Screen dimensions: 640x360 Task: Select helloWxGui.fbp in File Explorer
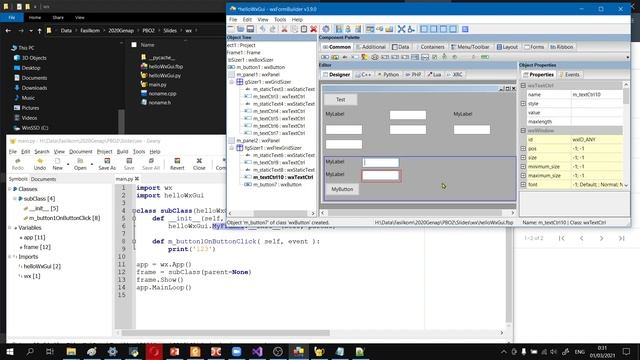pyautogui.click(x=165, y=66)
